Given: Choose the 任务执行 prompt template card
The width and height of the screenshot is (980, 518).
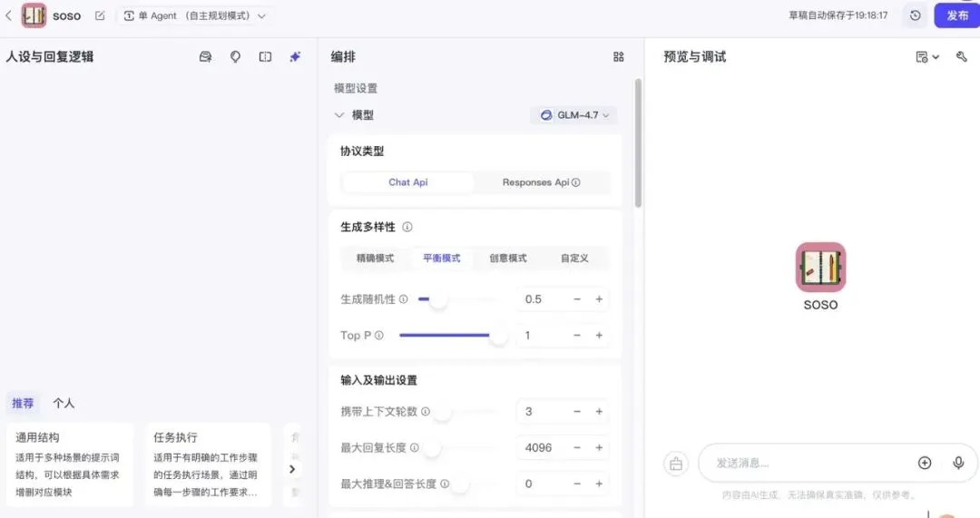Looking at the screenshot, I should 208,464.
